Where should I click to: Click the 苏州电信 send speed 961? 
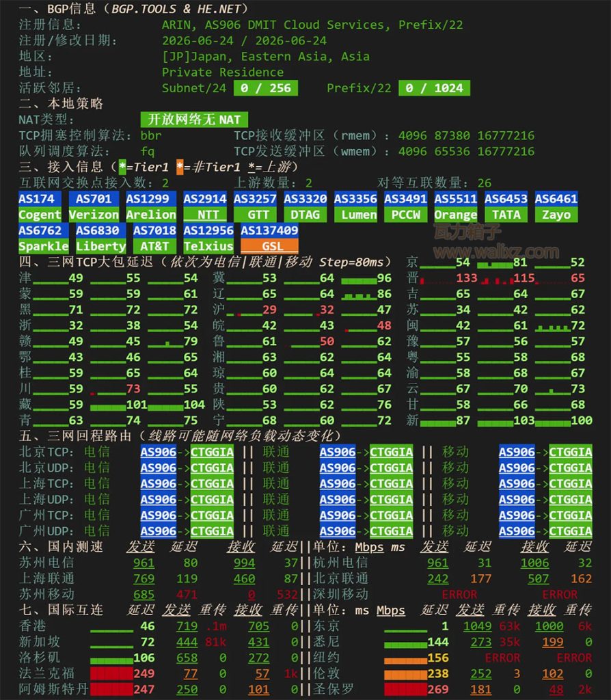click(x=144, y=563)
